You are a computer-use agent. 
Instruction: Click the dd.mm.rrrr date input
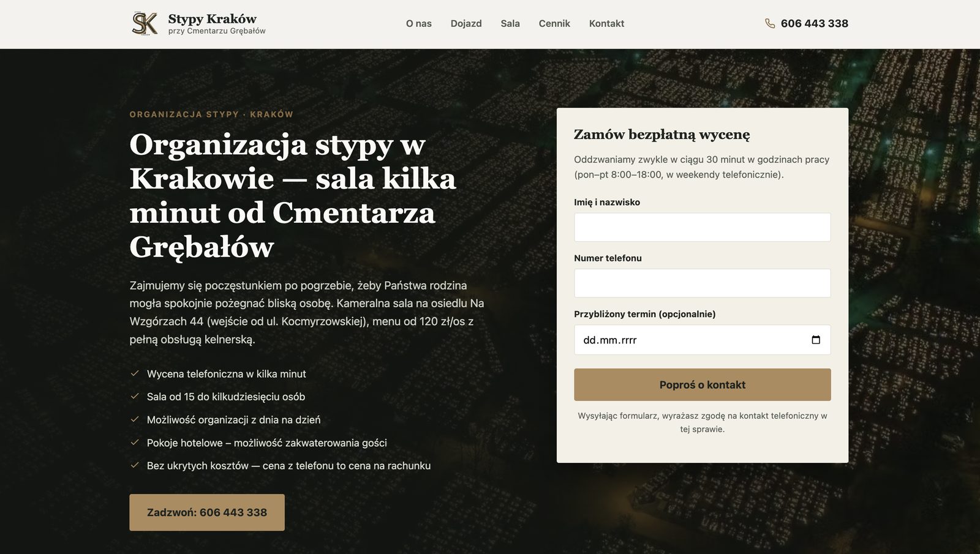(703, 340)
